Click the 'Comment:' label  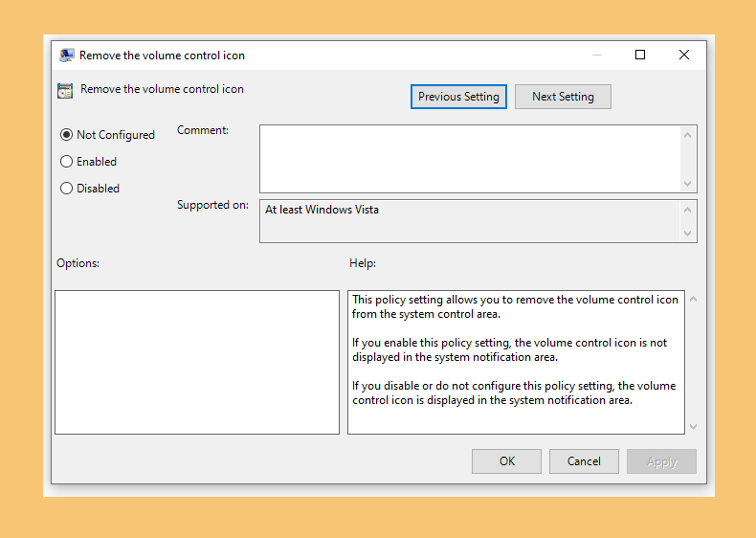pyautogui.click(x=203, y=130)
